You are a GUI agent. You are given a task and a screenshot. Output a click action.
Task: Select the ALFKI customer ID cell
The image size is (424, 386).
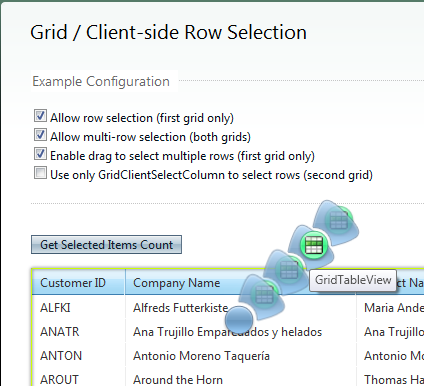79,308
